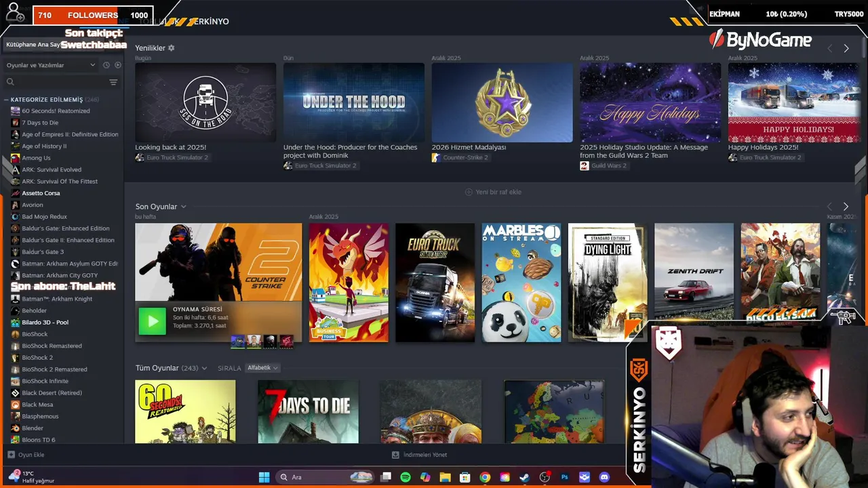Select Zenith Drift cover
Image resolution: width=868 pixels, height=488 pixels.
(x=694, y=271)
